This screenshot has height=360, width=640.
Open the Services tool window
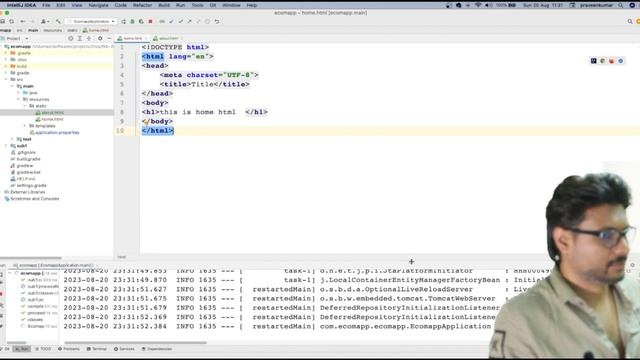pyautogui.click(x=124, y=349)
